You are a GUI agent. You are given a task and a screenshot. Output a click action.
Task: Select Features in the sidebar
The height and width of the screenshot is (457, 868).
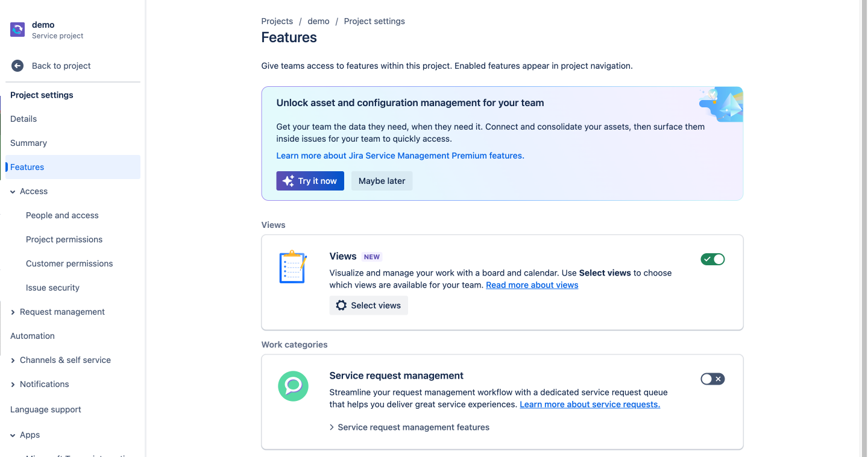click(x=73, y=167)
